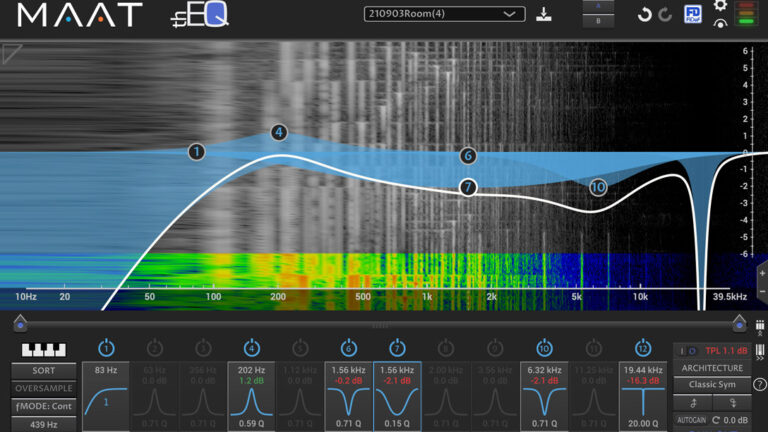This screenshot has height=432, width=768.
Task: Toggle band 6 power button
Action: coord(349,348)
